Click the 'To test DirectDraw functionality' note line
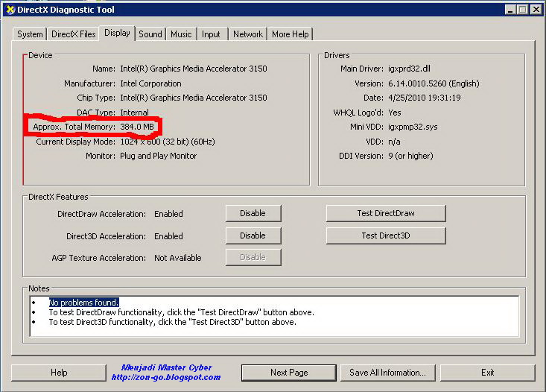Image resolution: width=546 pixels, height=392 pixels. [182, 312]
